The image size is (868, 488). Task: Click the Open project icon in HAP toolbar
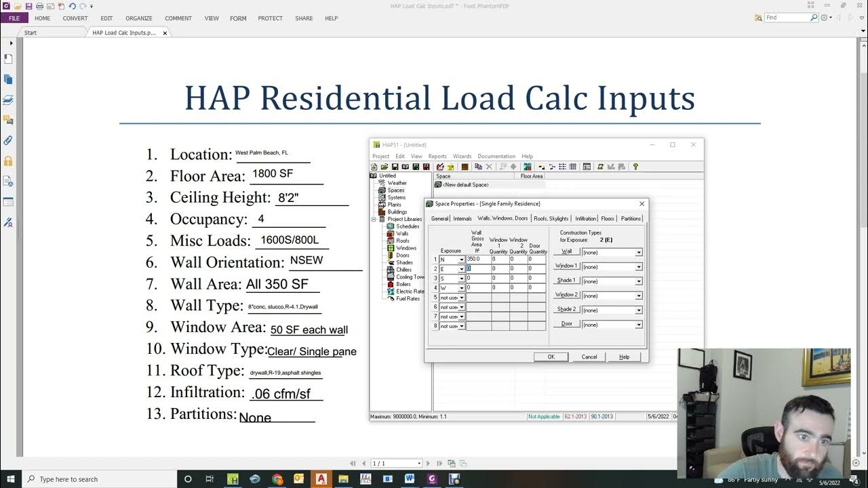(x=384, y=167)
